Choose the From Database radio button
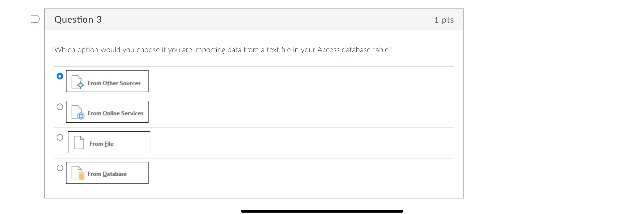644x214 pixels. [x=60, y=168]
